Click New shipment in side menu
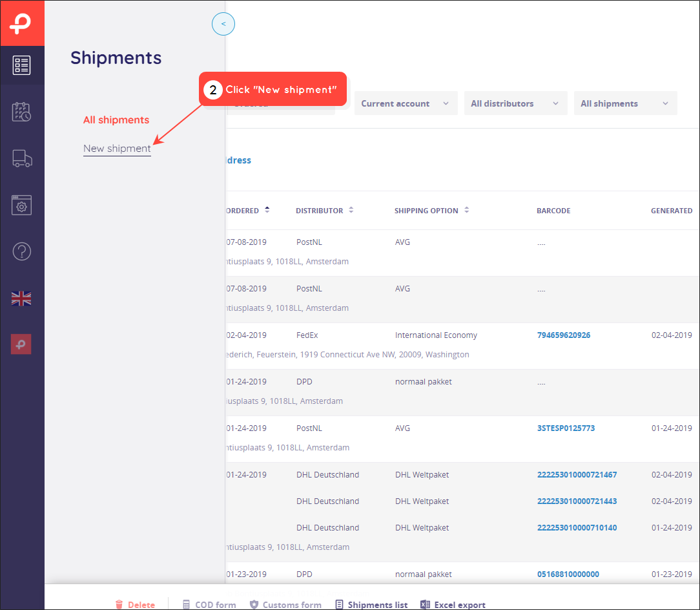The width and height of the screenshot is (700, 610). 117,149
